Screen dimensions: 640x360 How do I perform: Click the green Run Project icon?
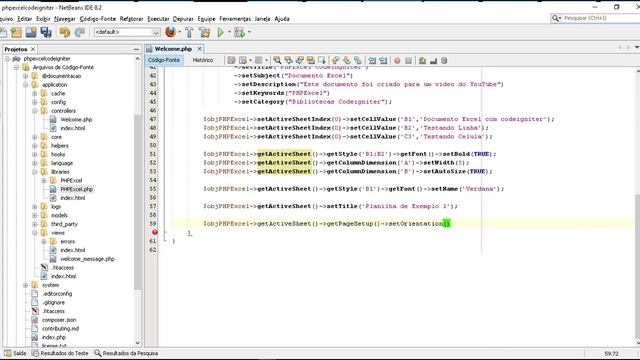(220, 32)
